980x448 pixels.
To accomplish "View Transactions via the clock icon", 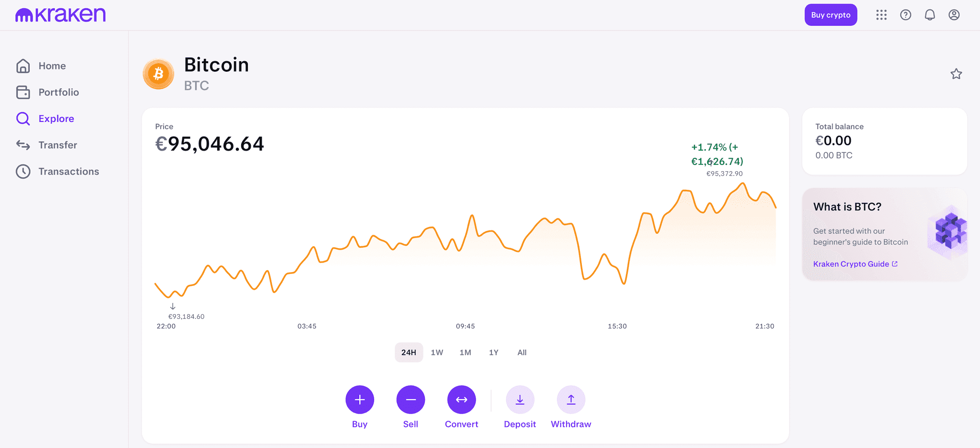I will 23,171.
